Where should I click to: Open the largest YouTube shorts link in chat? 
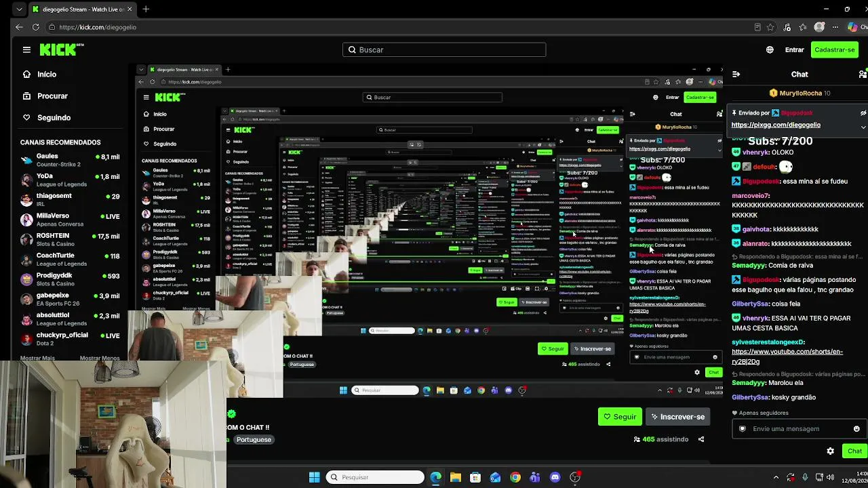[787, 357]
